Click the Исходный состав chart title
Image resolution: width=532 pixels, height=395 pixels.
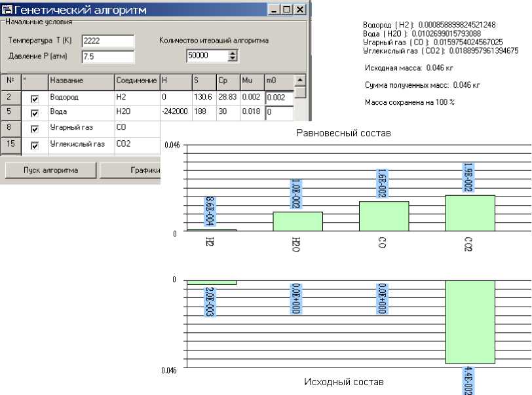click(344, 382)
